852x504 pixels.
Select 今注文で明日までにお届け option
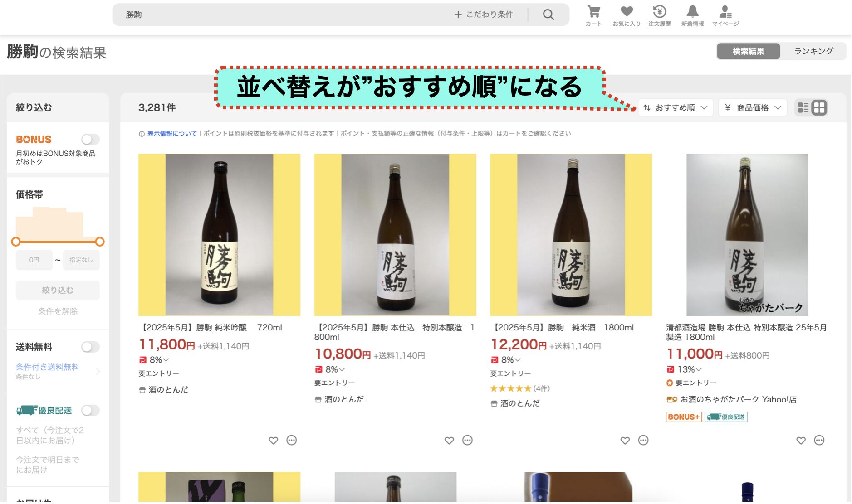pyautogui.click(x=48, y=465)
